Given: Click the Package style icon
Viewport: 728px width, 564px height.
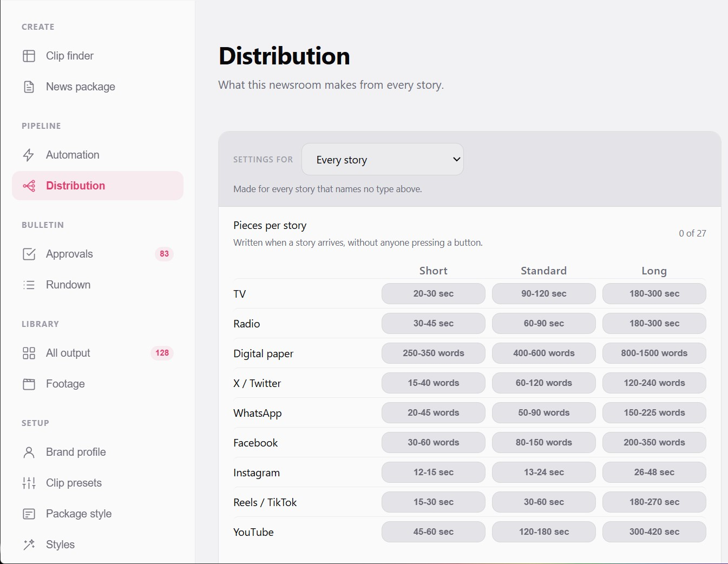Looking at the screenshot, I should click(29, 514).
